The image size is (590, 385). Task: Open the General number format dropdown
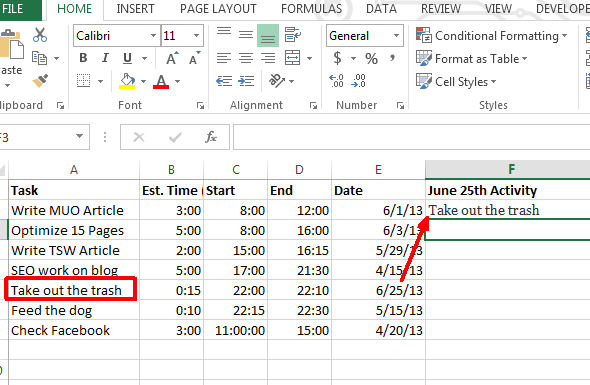point(396,36)
